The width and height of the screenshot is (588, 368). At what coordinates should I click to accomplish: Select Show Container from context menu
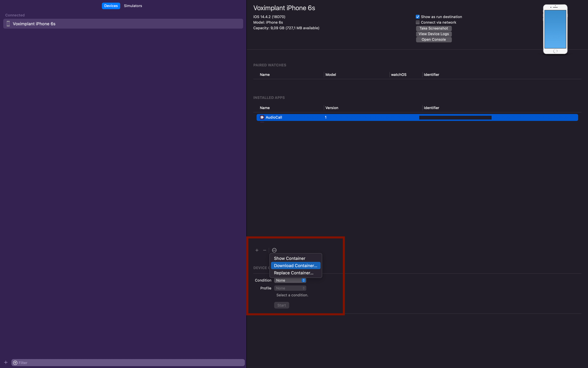tap(289, 258)
